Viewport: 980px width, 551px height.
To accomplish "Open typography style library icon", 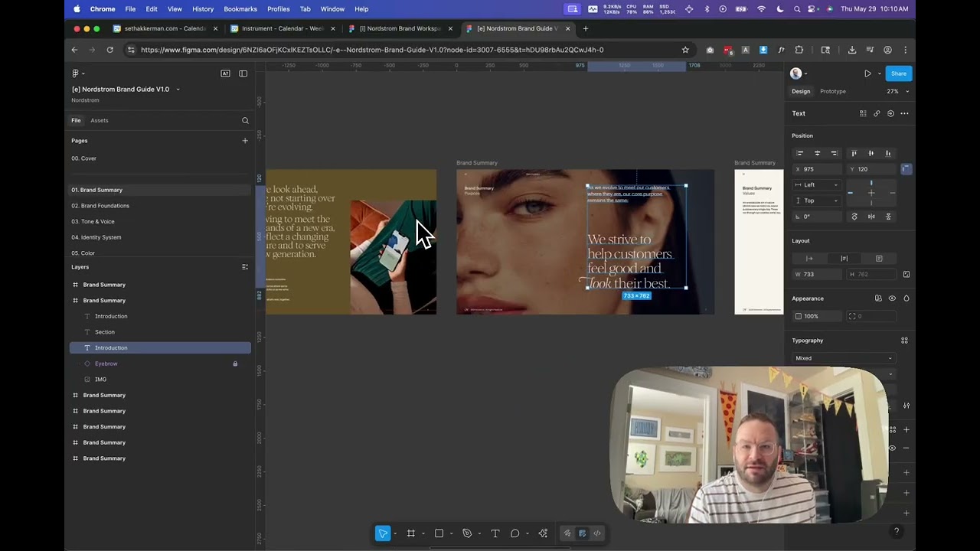I will click(904, 341).
